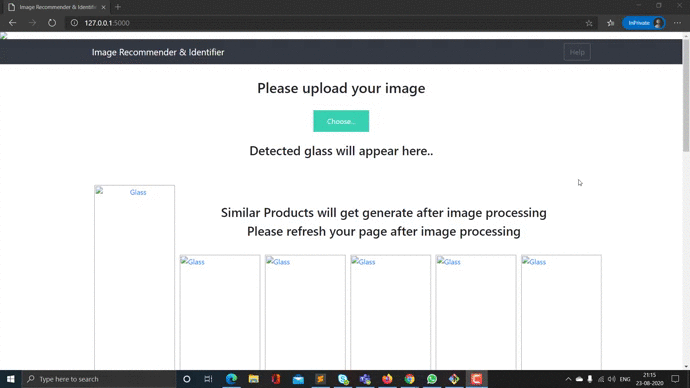Open the Windows Start menu
This screenshot has height=388, width=690.
[11, 379]
